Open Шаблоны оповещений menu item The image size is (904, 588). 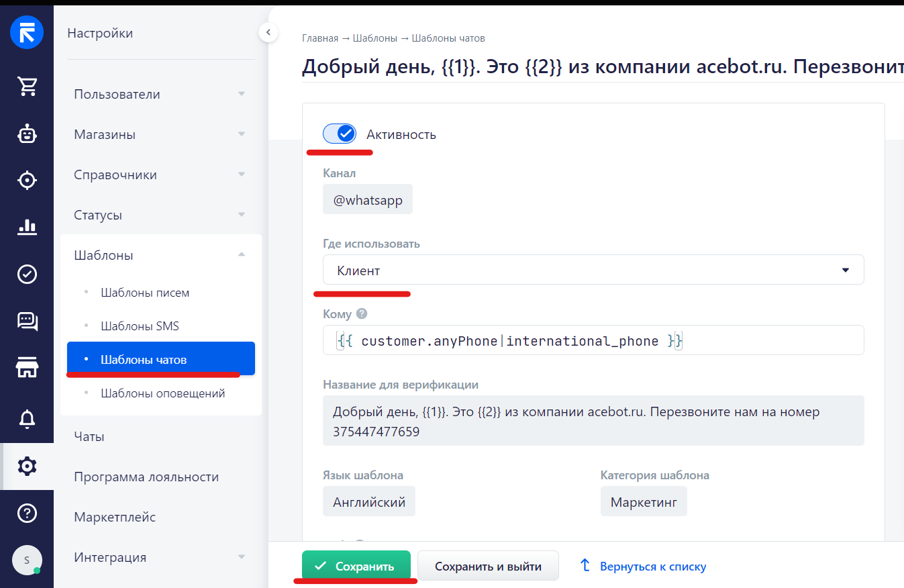click(x=162, y=393)
